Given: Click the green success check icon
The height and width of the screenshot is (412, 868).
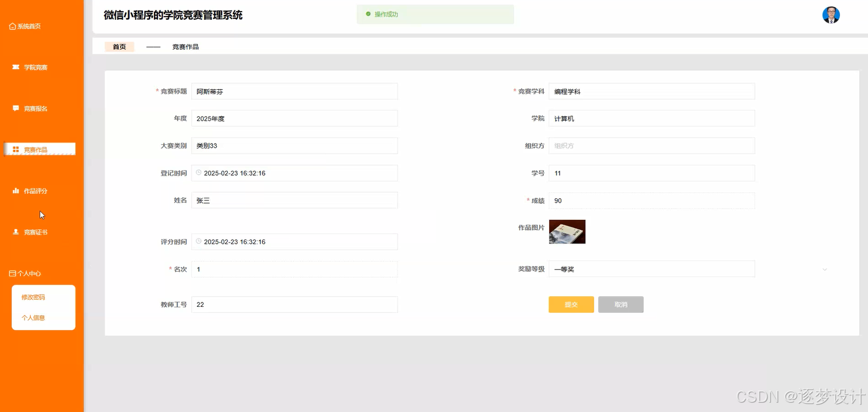Looking at the screenshot, I should tap(368, 14).
